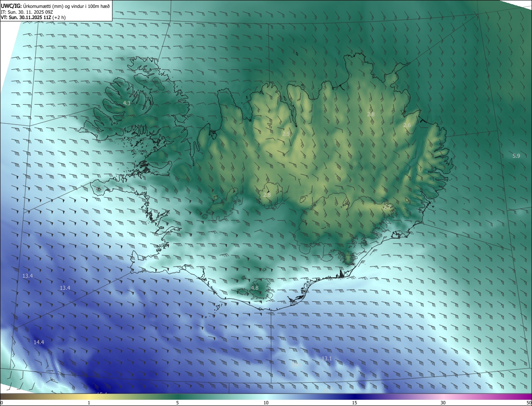
Task: Click the initialization time 'IT: Sun. 30. 11. 2025 09Z'
Action: (26, 12)
